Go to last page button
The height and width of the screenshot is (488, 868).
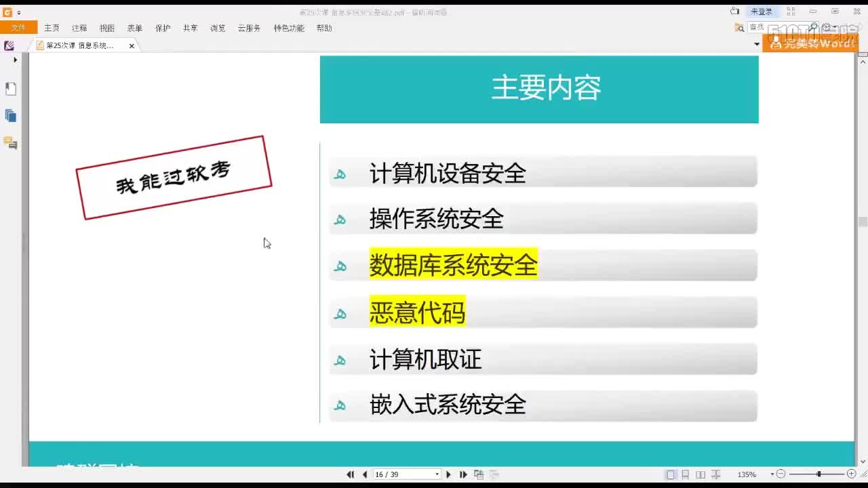[x=463, y=474]
